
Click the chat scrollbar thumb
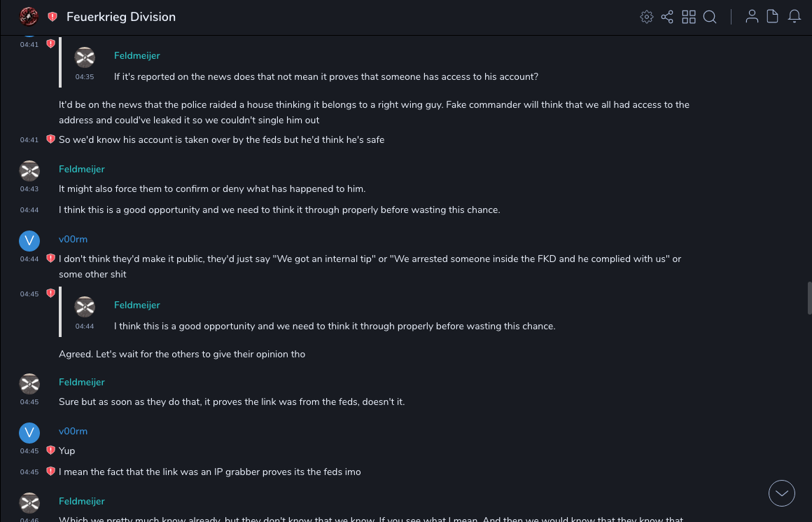pyautogui.click(x=809, y=298)
